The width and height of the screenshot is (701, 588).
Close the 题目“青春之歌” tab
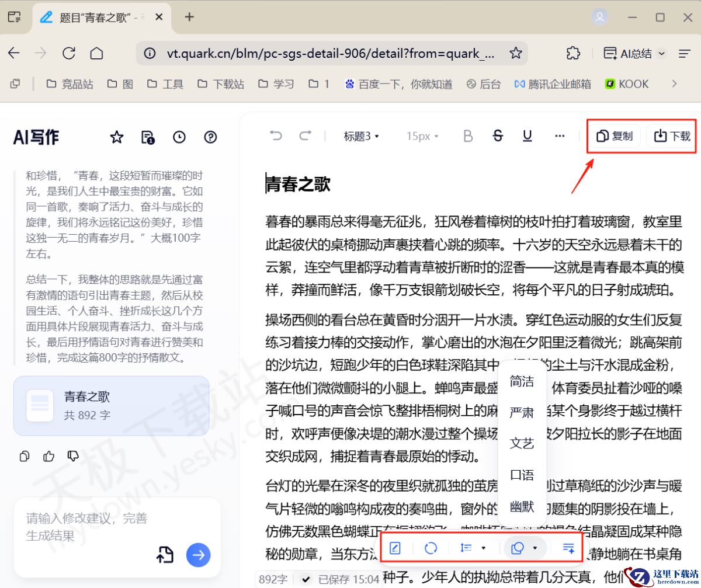(159, 18)
